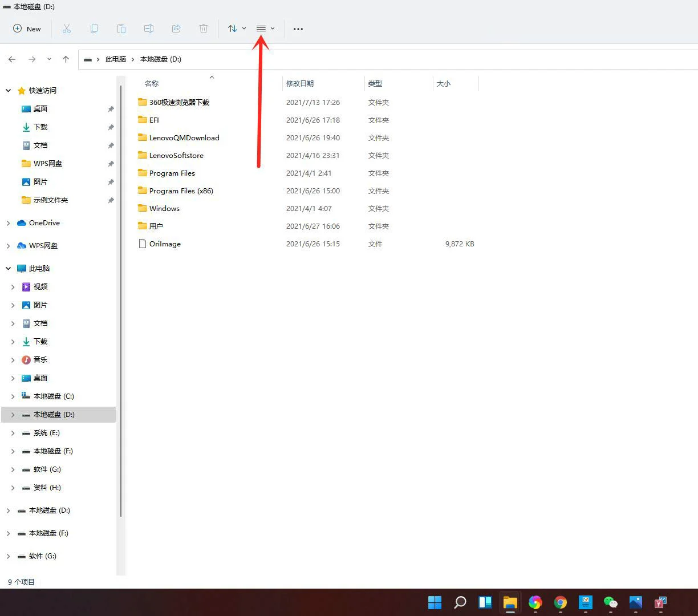The image size is (698, 616).
Task: Open the colorful pinwheel app on taskbar
Action: [x=535, y=602]
